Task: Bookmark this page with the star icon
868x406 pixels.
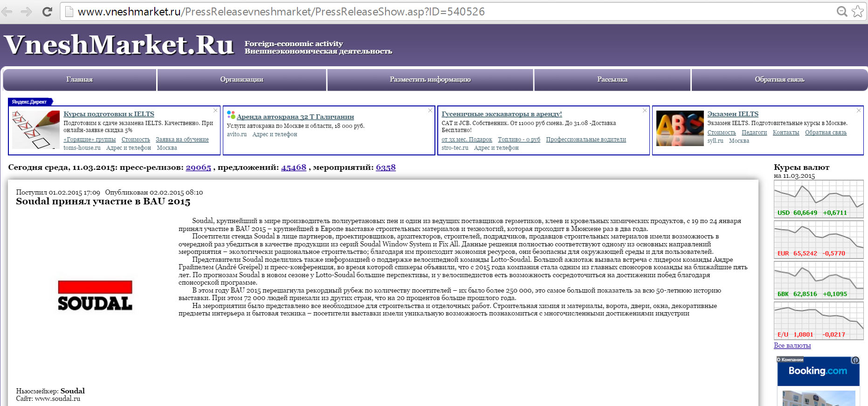Action: [858, 12]
